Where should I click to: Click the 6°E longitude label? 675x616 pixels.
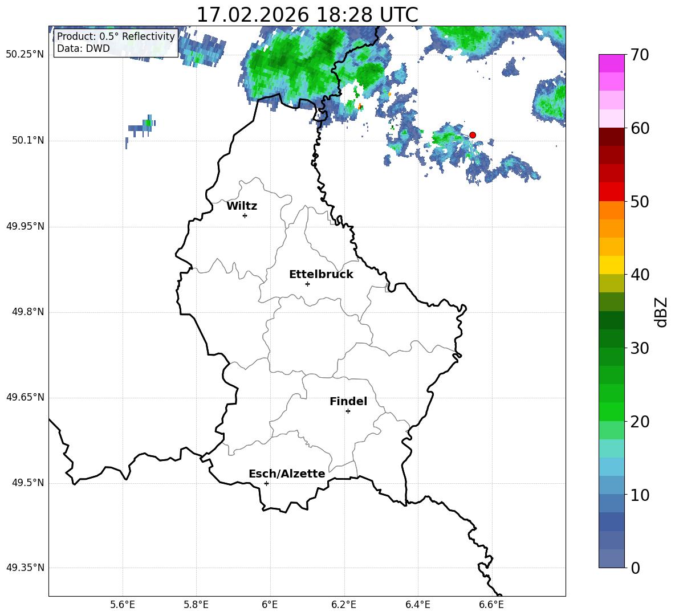(270, 605)
